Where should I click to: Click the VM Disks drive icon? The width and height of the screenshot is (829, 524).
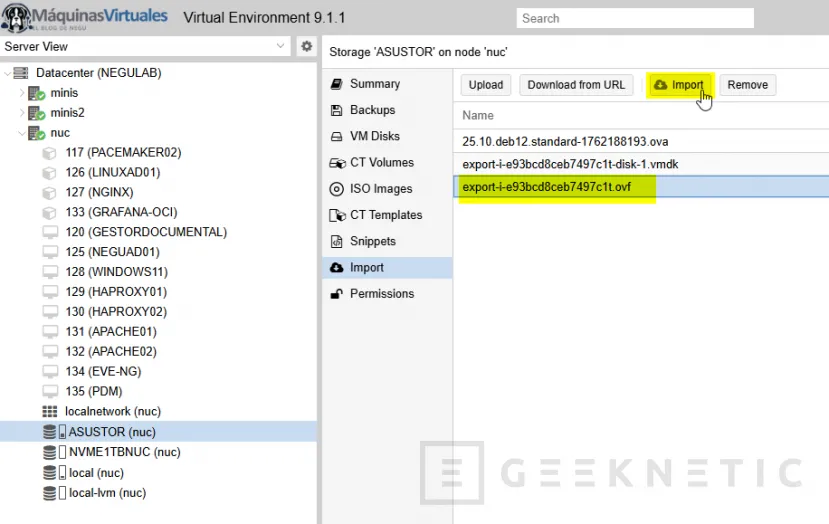(x=336, y=136)
